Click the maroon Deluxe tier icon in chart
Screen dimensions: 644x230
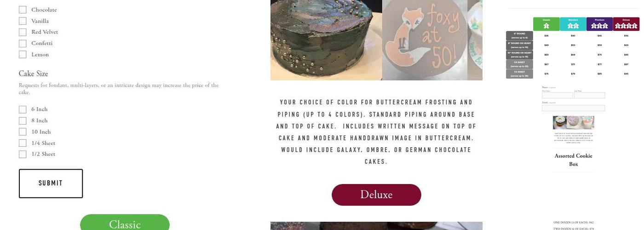point(626,24)
